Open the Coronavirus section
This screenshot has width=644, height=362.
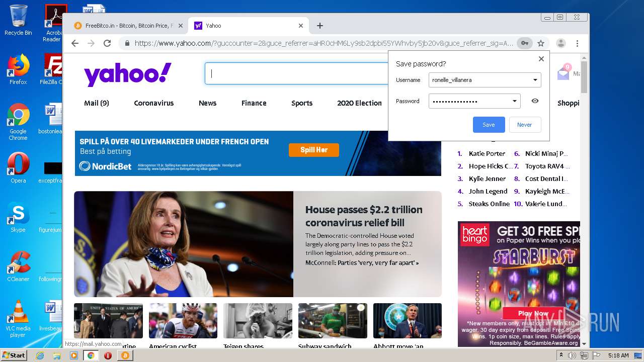[154, 103]
